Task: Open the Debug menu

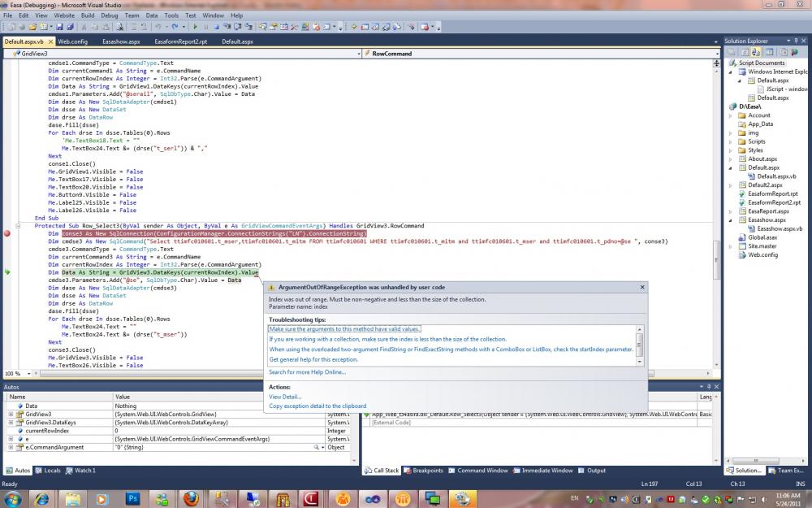Action: 110,15
